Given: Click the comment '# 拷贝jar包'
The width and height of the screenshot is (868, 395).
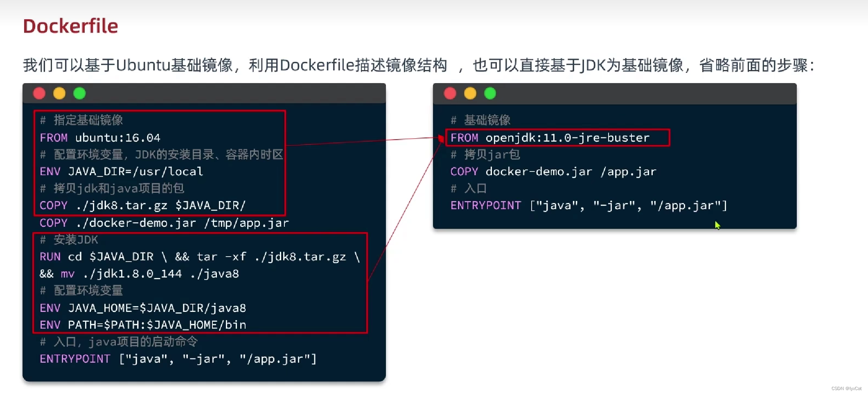Looking at the screenshot, I should click(485, 154).
